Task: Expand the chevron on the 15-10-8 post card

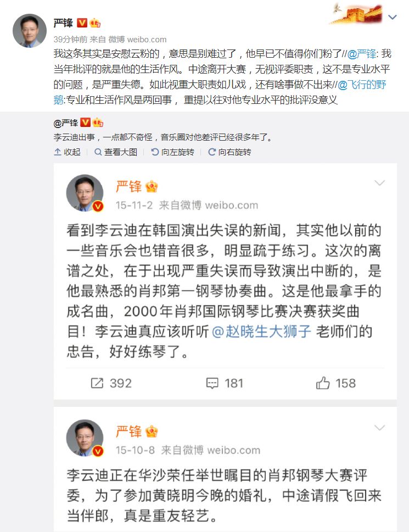Action: point(379,428)
